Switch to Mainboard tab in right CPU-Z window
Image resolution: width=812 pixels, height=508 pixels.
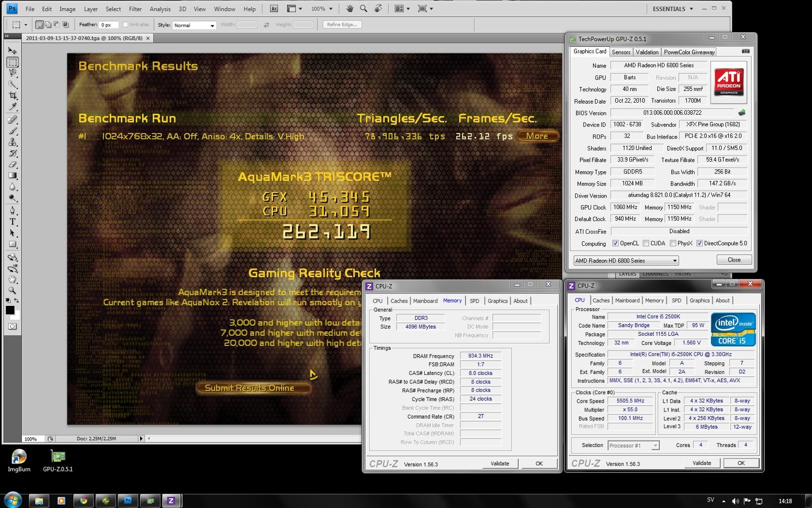pyautogui.click(x=627, y=300)
